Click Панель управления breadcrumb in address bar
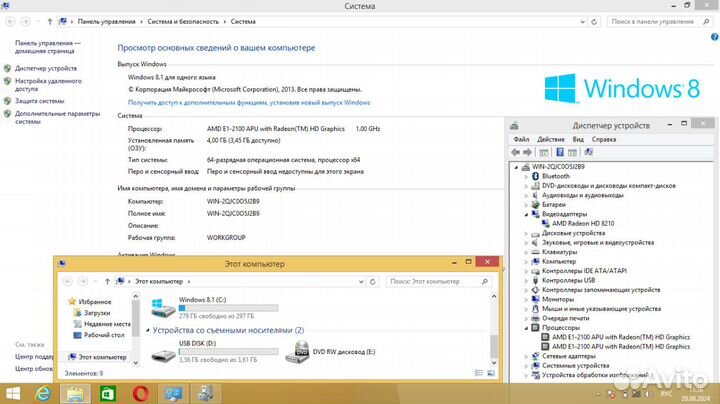The height and width of the screenshot is (404, 720). click(107, 22)
